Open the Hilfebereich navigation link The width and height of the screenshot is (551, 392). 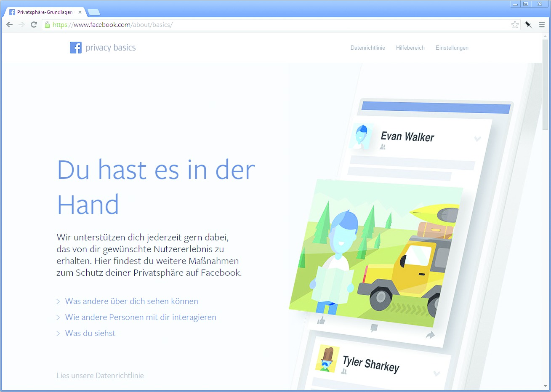[410, 48]
